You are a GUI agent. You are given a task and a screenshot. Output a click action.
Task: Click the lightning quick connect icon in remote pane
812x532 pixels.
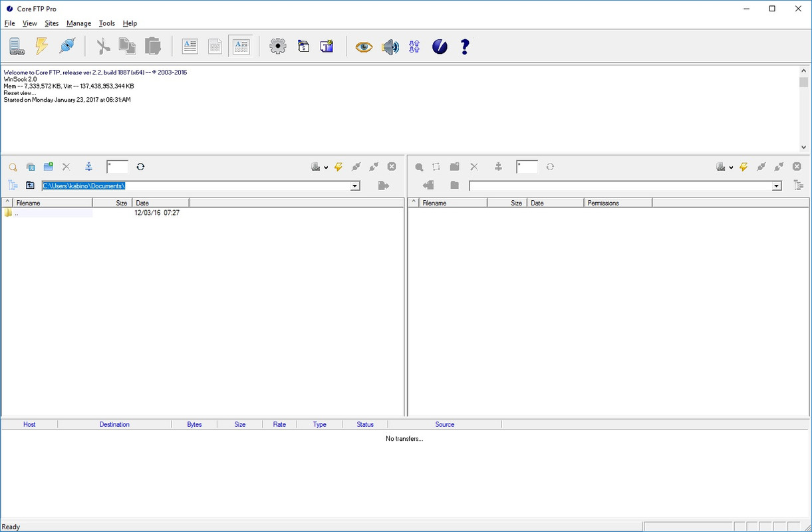744,167
